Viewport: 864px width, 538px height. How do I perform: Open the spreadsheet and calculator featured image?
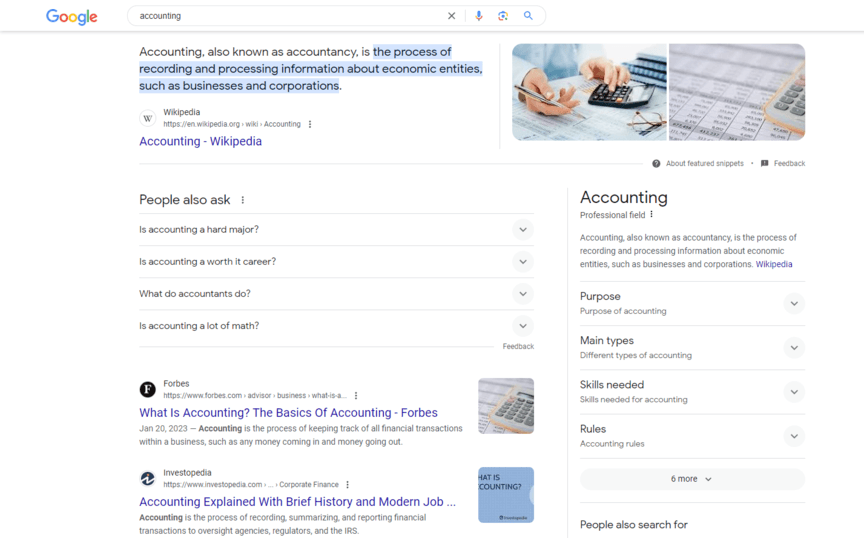tap(737, 92)
